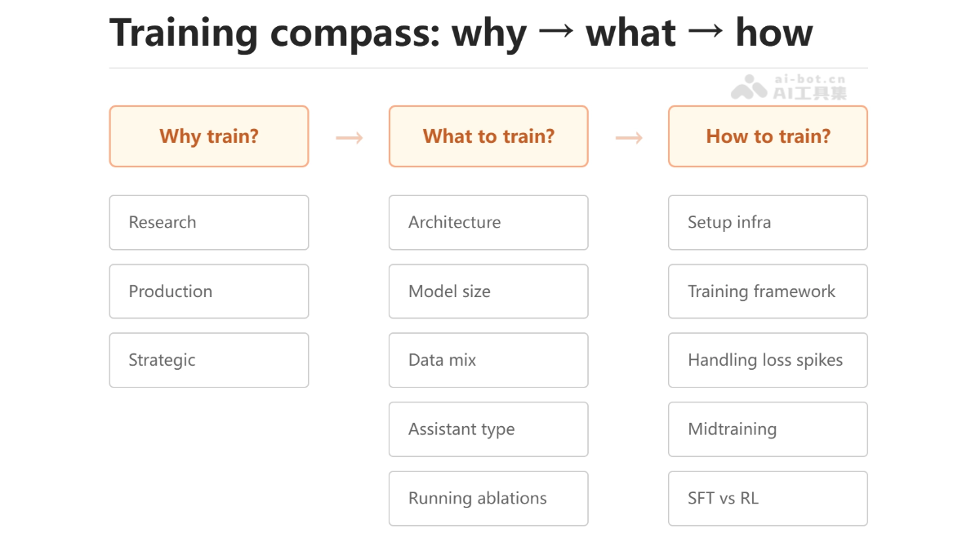Pick the Assistant type box
This screenshot has width=980, height=551.
tap(488, 429)
